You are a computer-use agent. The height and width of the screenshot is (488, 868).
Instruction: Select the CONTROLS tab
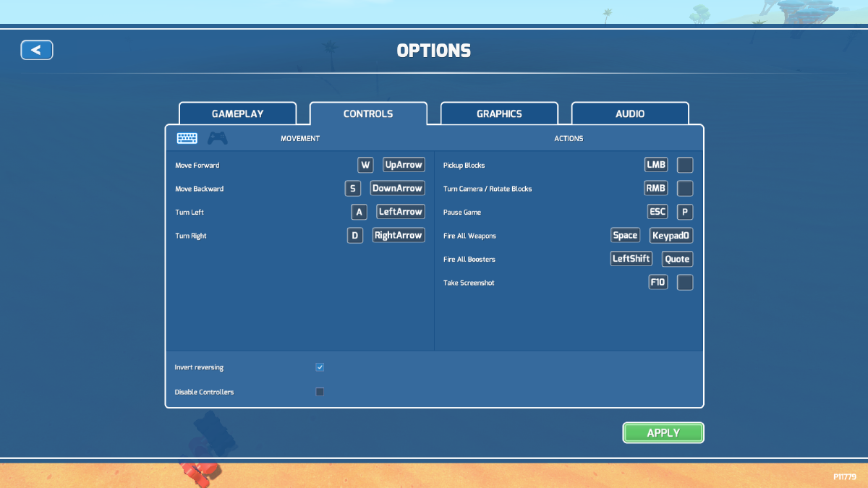[x=368, y=114]
